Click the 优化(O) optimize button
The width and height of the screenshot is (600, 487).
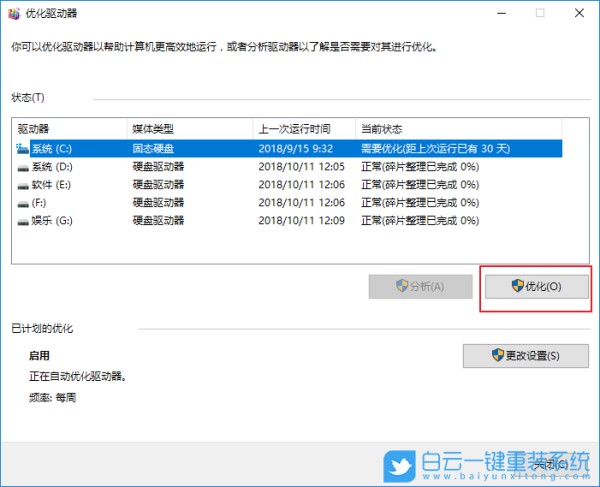tap(536, 287)
